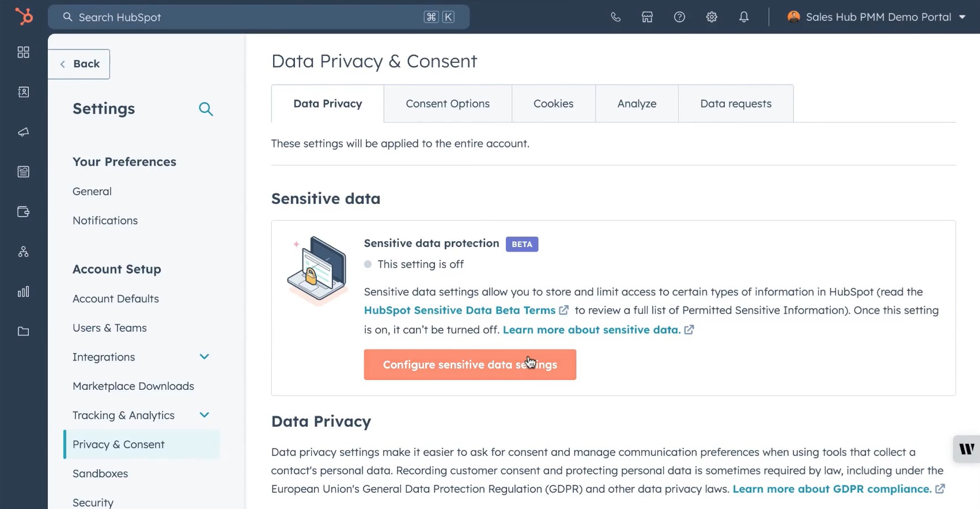Open the Content icon in left rail
The height and width of the screenshot is (509, 980).
pos(23,172)
